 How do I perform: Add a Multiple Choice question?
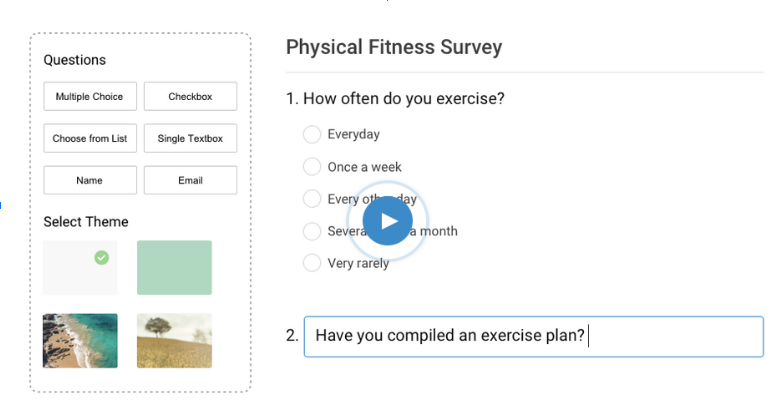click(90, 97)
